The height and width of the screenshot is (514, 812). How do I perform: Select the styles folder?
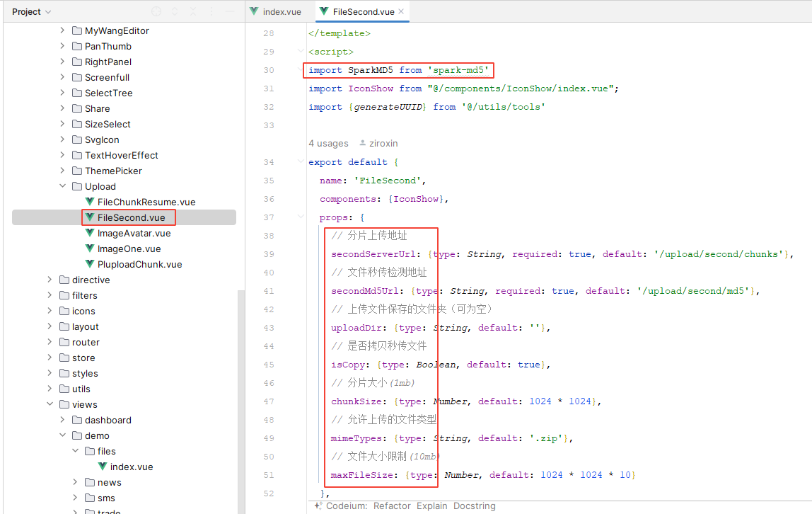(85, 373)
